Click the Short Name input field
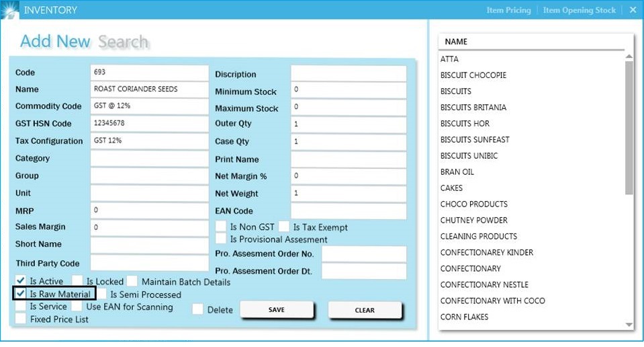The width and height of the screenshot is (644, 347). [x=150, y=245]
